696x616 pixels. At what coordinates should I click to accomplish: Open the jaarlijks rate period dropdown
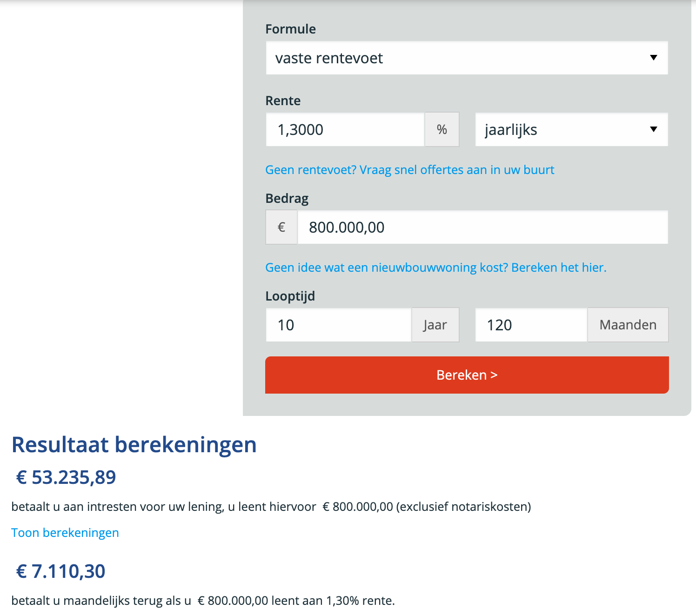coord(571,129)
